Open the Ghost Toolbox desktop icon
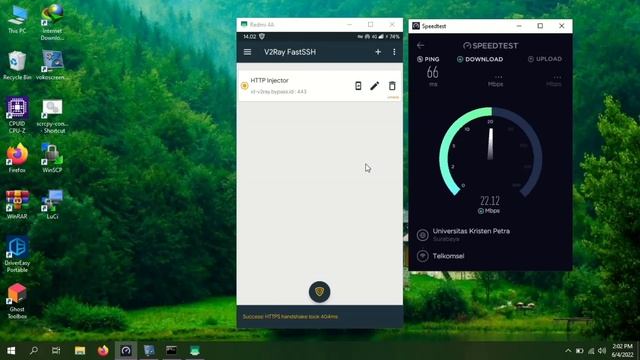The width and height of the screenshot is (640, 360). click(17, 301)
